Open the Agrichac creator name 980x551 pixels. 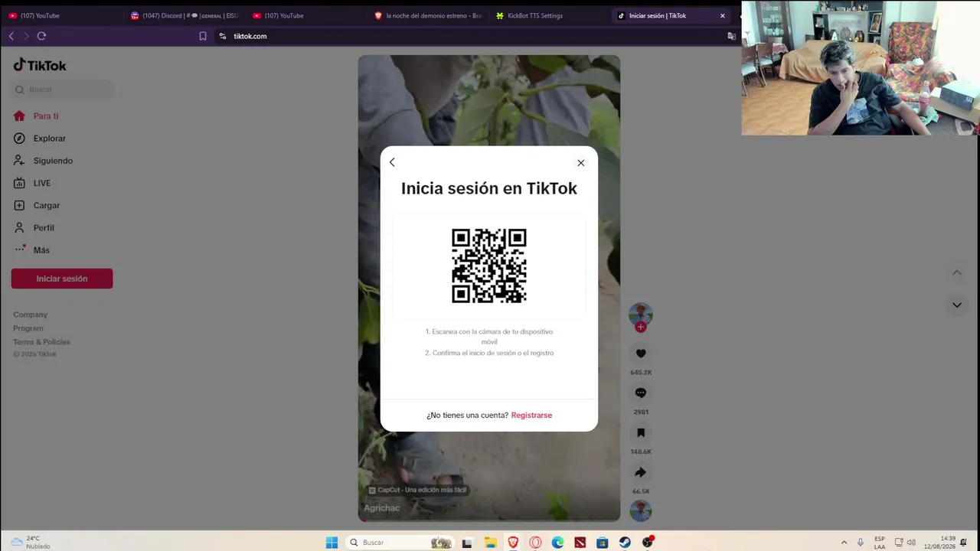click(x=382, y=508)
